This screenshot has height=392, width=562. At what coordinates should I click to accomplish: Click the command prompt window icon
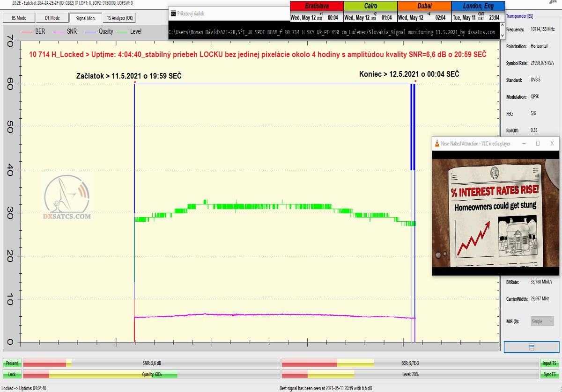[173, 14]
